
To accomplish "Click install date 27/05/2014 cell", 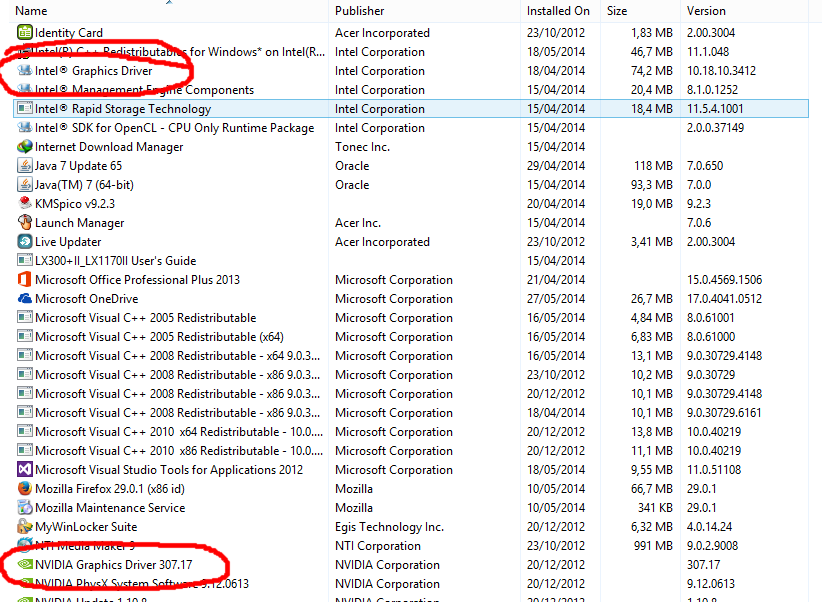I will point(556,299).
